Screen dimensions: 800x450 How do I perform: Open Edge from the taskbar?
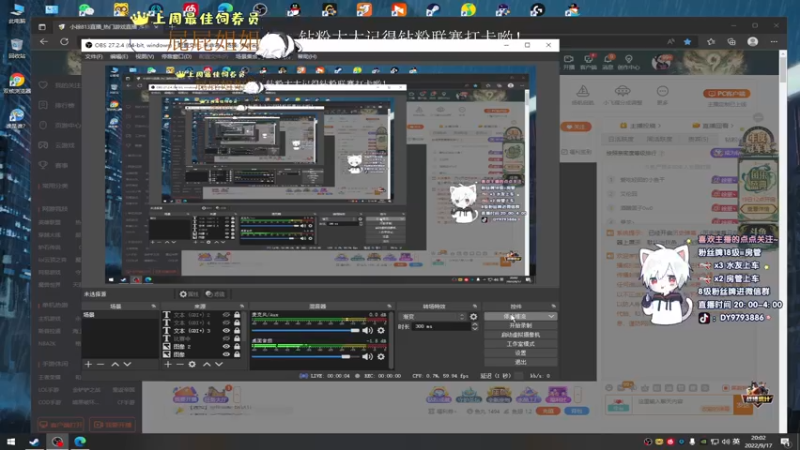pyautogui.click(x=80, y=442)
